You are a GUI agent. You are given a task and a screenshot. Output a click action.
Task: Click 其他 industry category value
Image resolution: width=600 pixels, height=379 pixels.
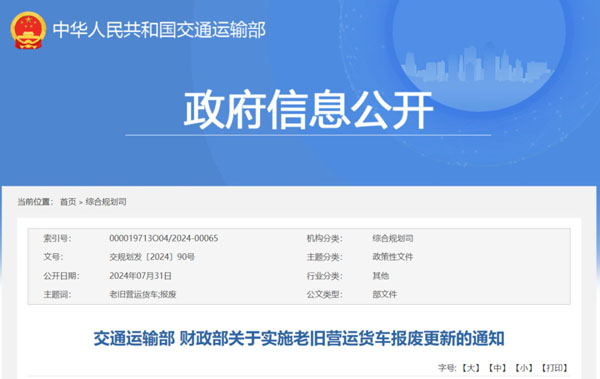tap(381, 276)
